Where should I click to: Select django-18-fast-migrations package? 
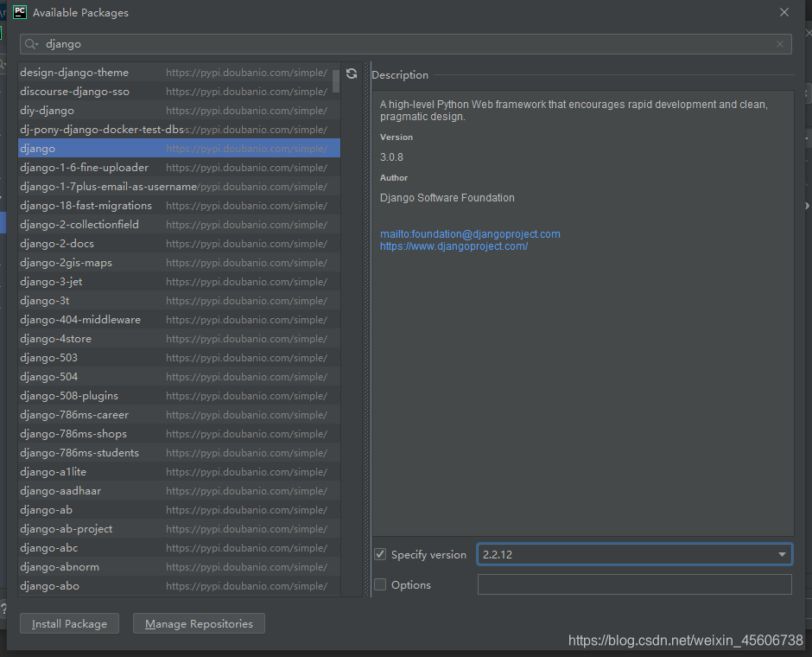tap(179, 206)
